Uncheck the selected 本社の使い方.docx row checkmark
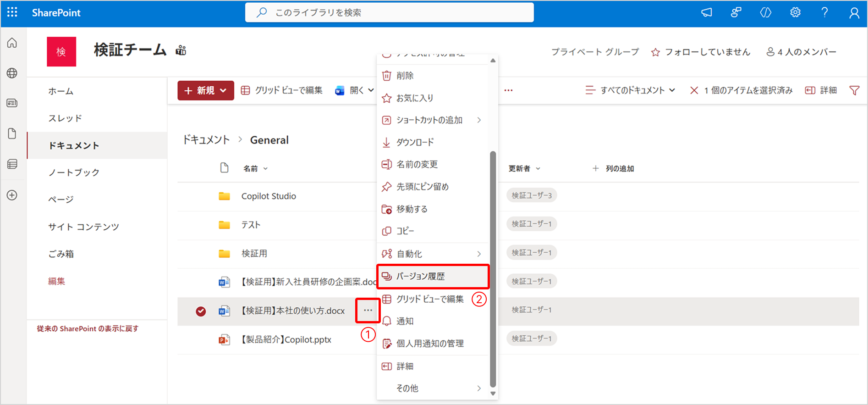Image resolution: width=868 pixels, height=405 pixels. [201, 311]
